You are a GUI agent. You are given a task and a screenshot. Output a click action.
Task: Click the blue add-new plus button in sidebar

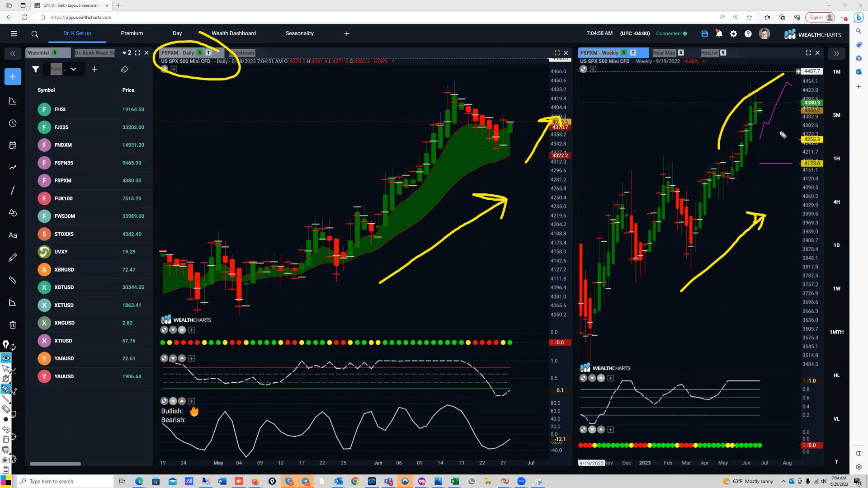[13, 77]
